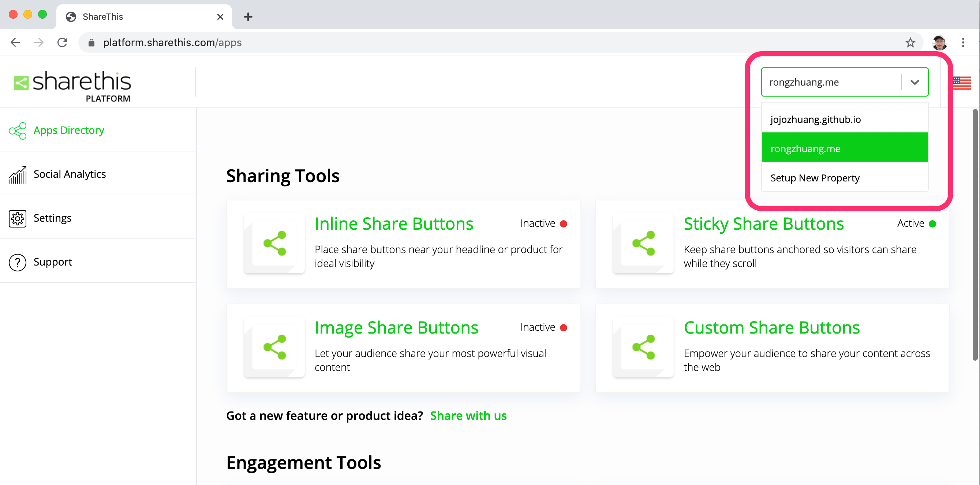This screenshot has height=485, width=980.
Task: Open the Custom Share Buttons tool
Action: coord(771,327)
